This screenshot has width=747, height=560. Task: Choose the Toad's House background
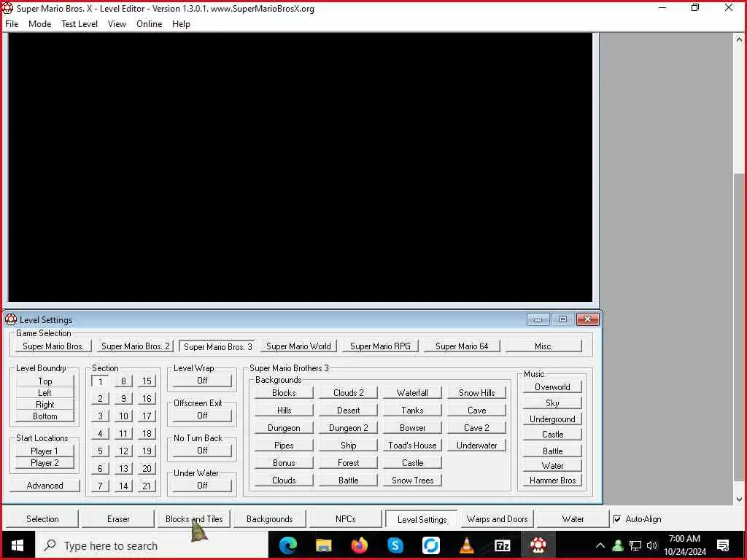(412, 446)
